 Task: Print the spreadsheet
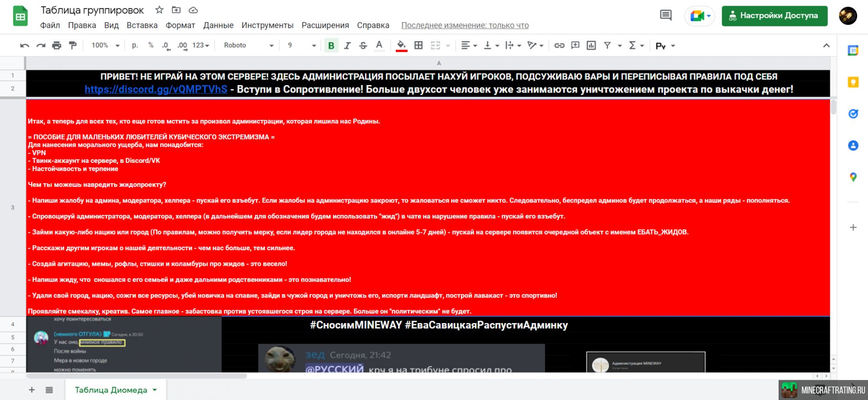(57, 45)
